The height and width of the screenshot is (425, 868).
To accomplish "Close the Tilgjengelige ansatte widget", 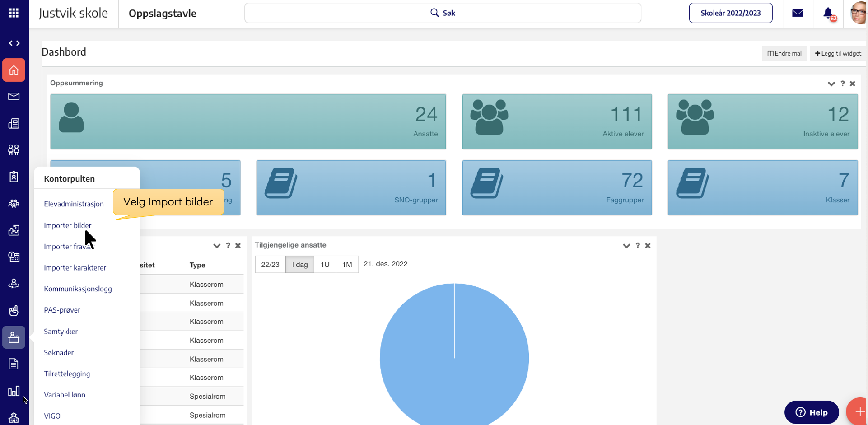I will click(x=648, y=246).
